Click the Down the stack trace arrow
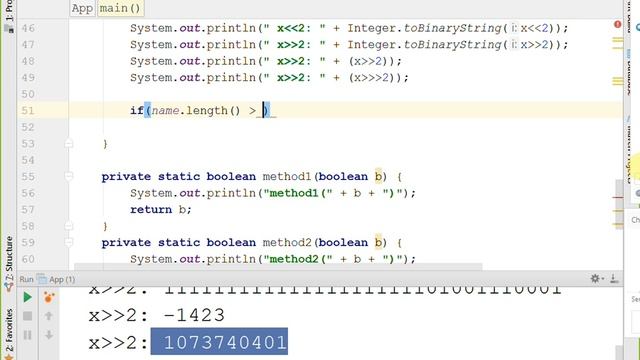The image size is (640, 360). click(49, 335)
